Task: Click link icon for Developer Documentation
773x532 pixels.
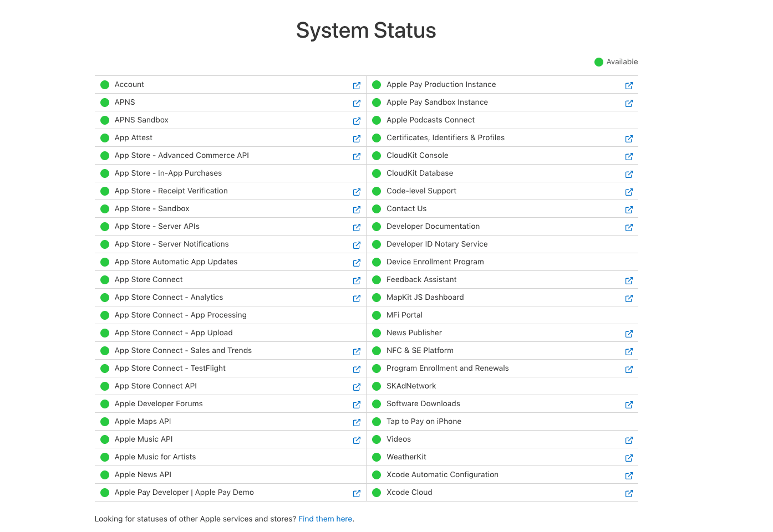Action: click(629, 227)
